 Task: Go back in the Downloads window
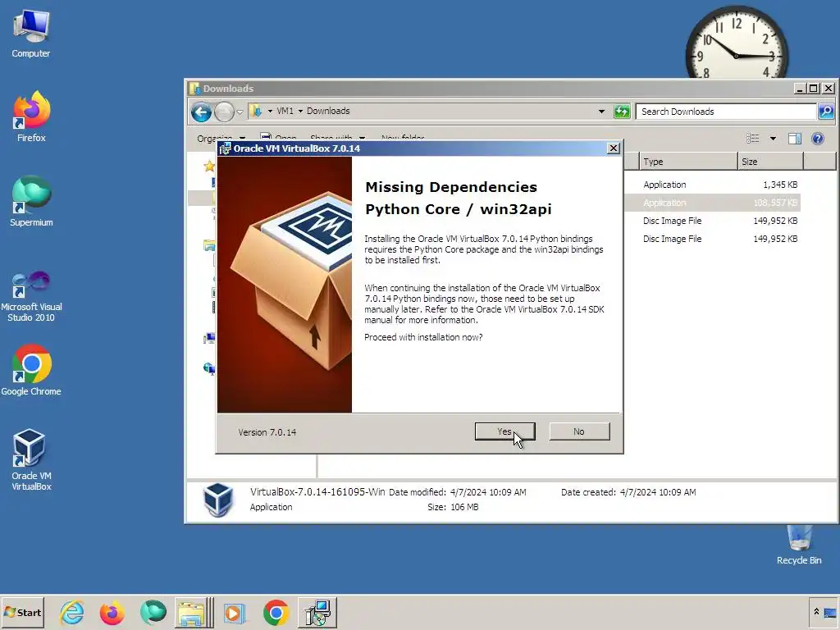pyautogui.click(x=202, y=112)
